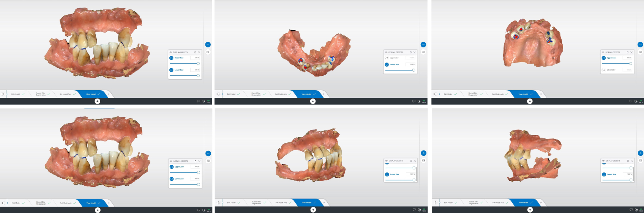Screen dimensions: 644x213
Task: Click round back arrow button, top-right screenshot
Action: tap(530, 101)
